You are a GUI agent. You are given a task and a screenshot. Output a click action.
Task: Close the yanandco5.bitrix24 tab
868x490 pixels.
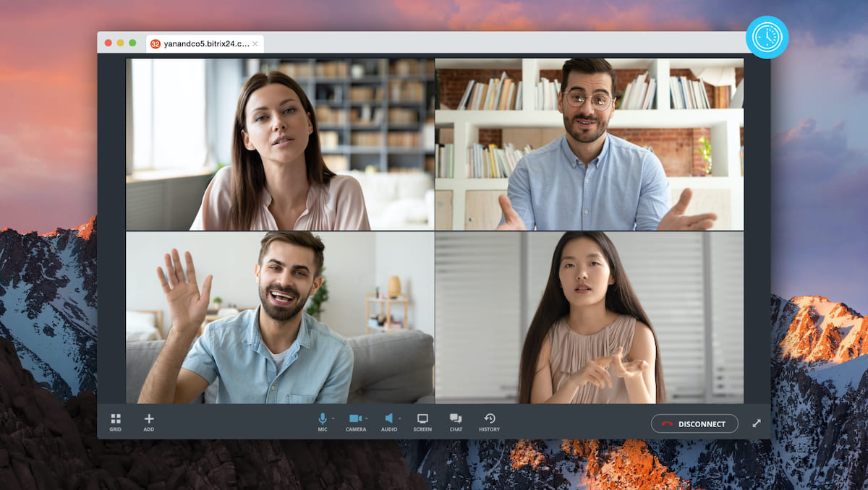coord(255,43)
